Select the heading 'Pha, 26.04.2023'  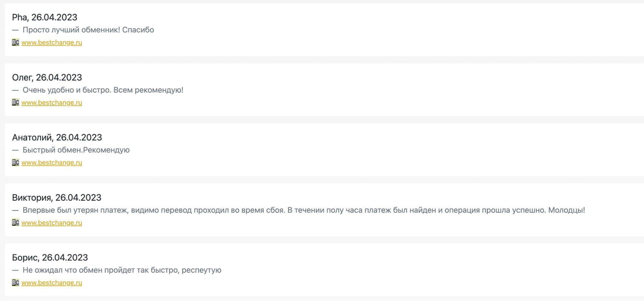click(45, 17)
